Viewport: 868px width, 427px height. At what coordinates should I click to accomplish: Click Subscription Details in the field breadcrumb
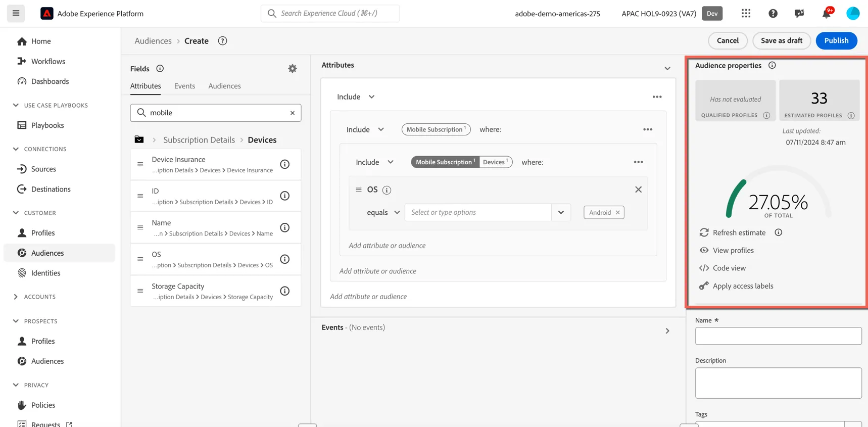199,140
